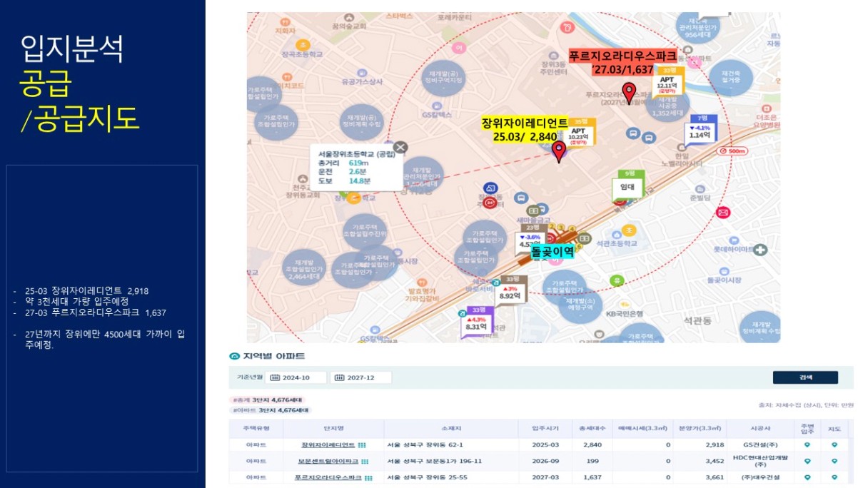Open end date field 2027-12
868x488 pixels.
(361, 377)
